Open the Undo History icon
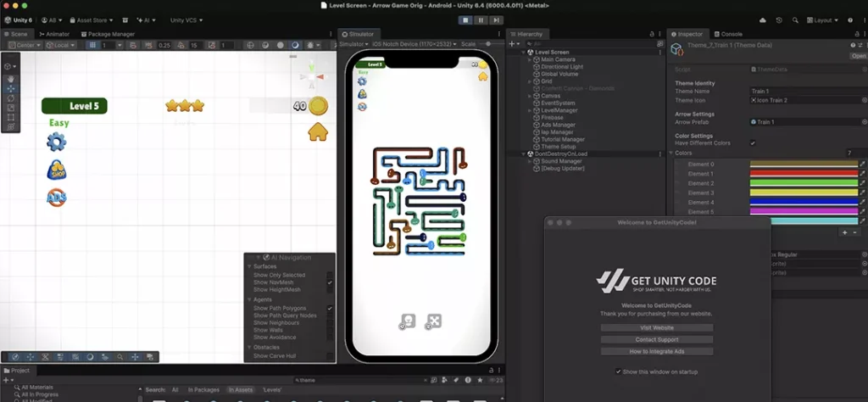 [x=779, y=20]
